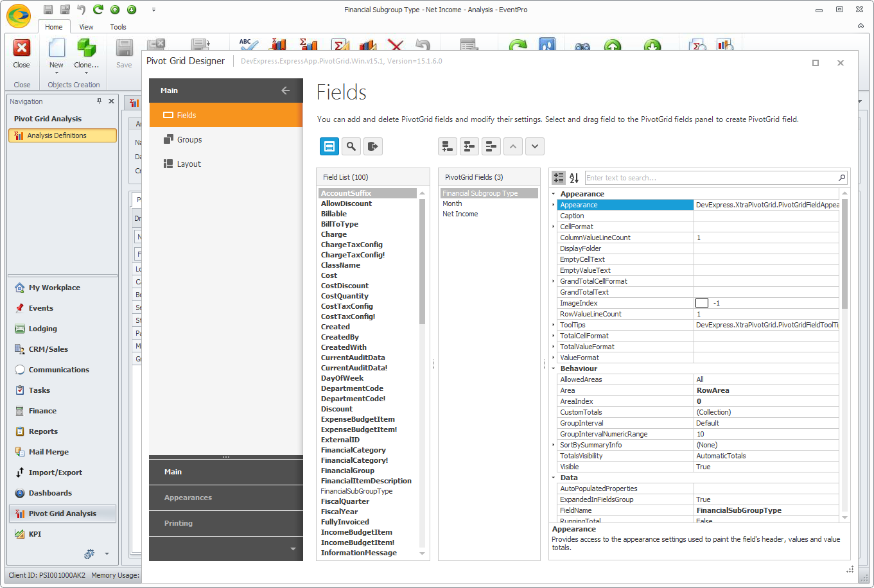The image size is (874, 588).
Task: Select Analysis Definitions in the navigation
Action: click(x=63, y=135)
